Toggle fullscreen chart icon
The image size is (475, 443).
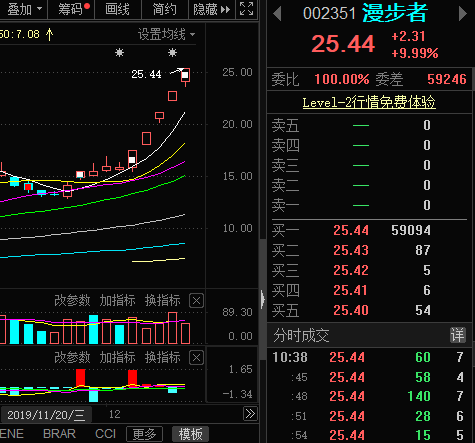(247, 8)
